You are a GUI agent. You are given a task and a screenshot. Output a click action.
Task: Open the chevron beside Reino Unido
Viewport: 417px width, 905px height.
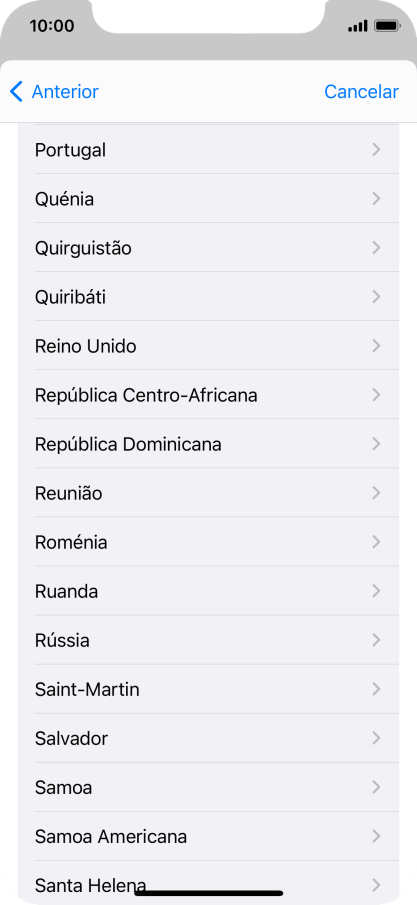click(x=376, y=346)
